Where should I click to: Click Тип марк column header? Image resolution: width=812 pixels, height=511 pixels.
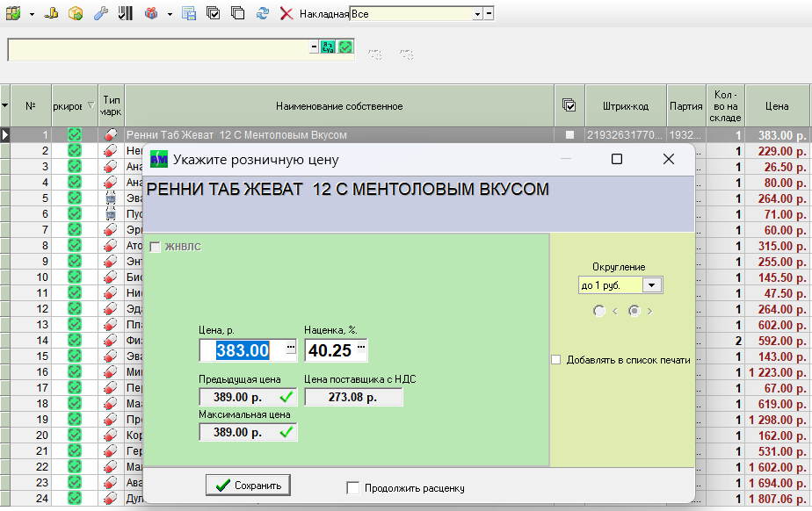111,106
